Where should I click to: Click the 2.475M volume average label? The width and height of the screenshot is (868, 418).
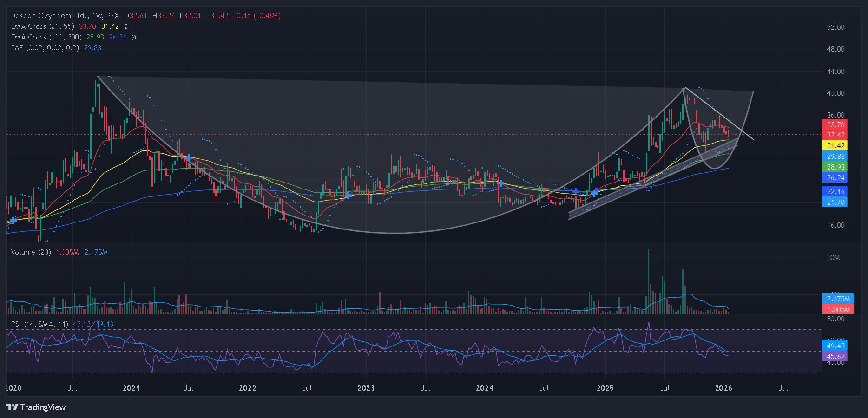tap(838, 299)
